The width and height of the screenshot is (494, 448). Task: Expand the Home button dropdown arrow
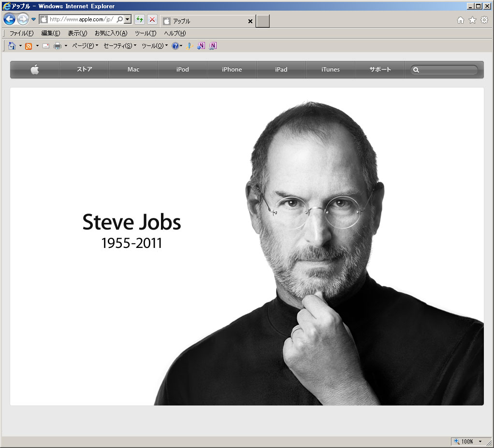tap(20, 46)
